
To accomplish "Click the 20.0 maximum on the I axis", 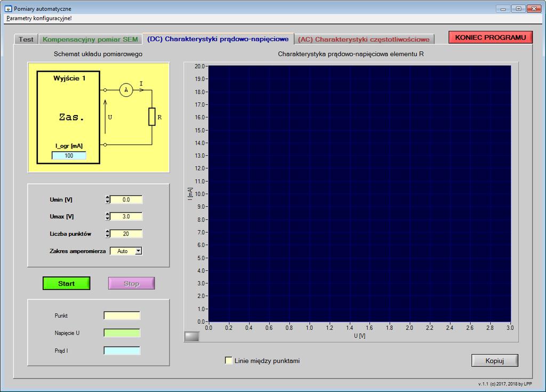I will (x=200, y=66).
